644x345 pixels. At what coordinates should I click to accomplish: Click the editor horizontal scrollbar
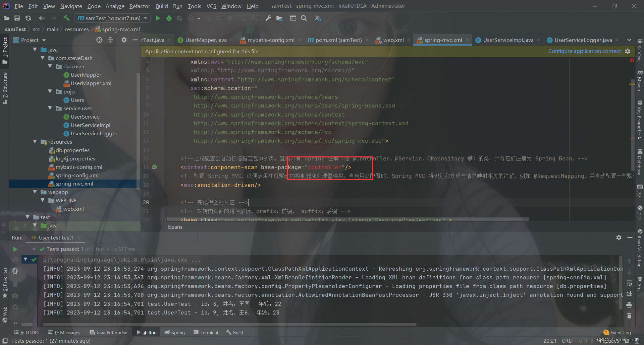click(x=347, y=219)
